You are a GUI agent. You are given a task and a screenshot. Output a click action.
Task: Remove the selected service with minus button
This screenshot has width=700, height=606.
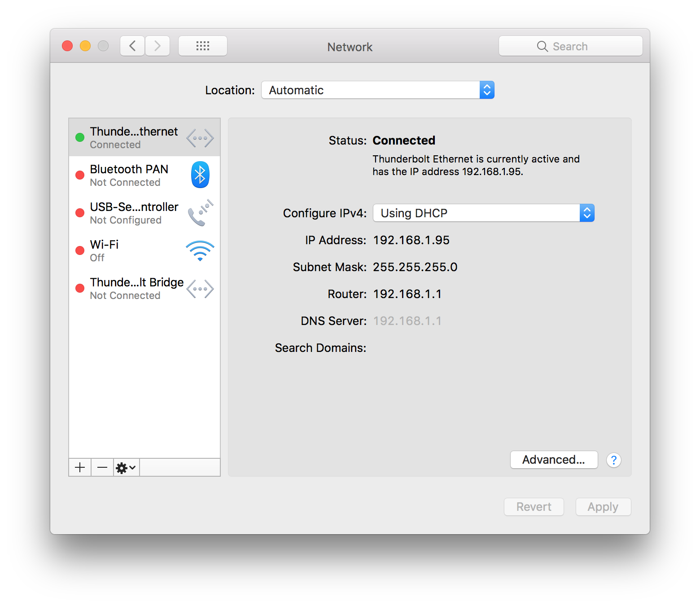pos(102,467)
